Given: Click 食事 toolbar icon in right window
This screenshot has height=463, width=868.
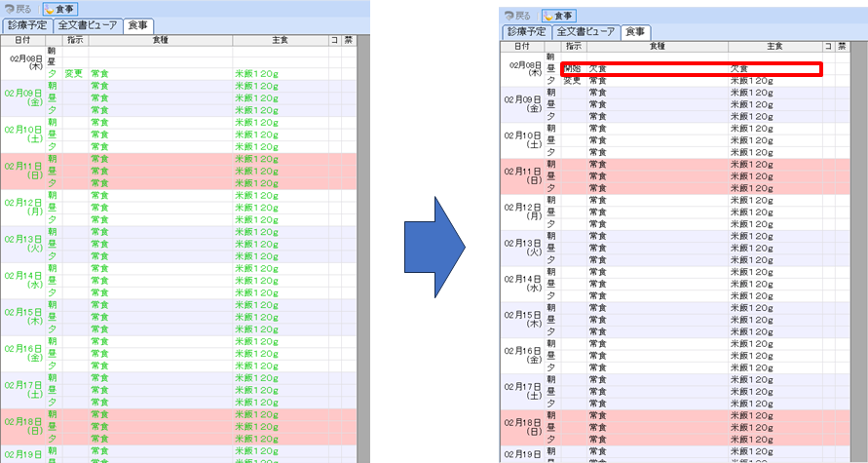Looking at the screenshot, I should click(x=559, y=16).
